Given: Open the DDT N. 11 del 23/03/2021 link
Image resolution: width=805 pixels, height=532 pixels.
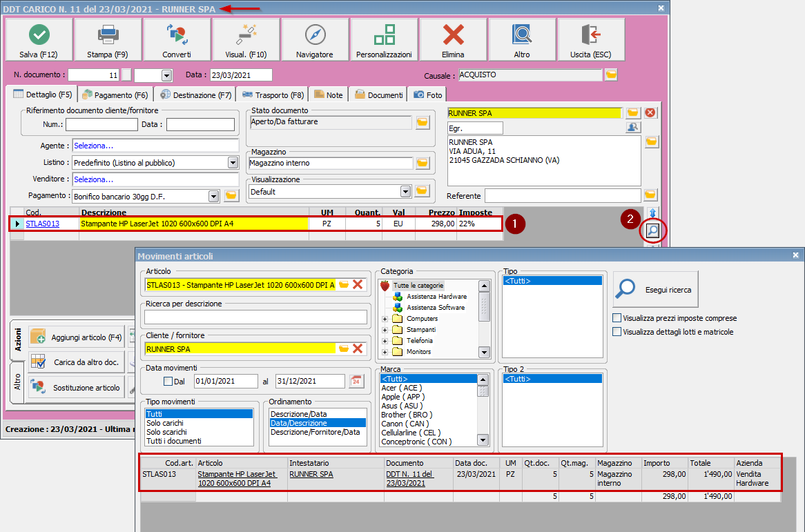Looking at the screenshot, I should tap(409, 479).
